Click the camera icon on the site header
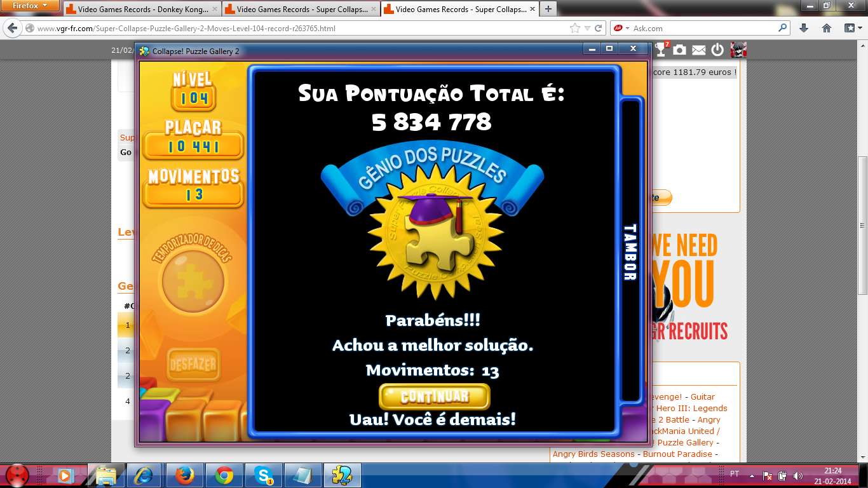This screenshot has width=868, height=488. (679, 50)
